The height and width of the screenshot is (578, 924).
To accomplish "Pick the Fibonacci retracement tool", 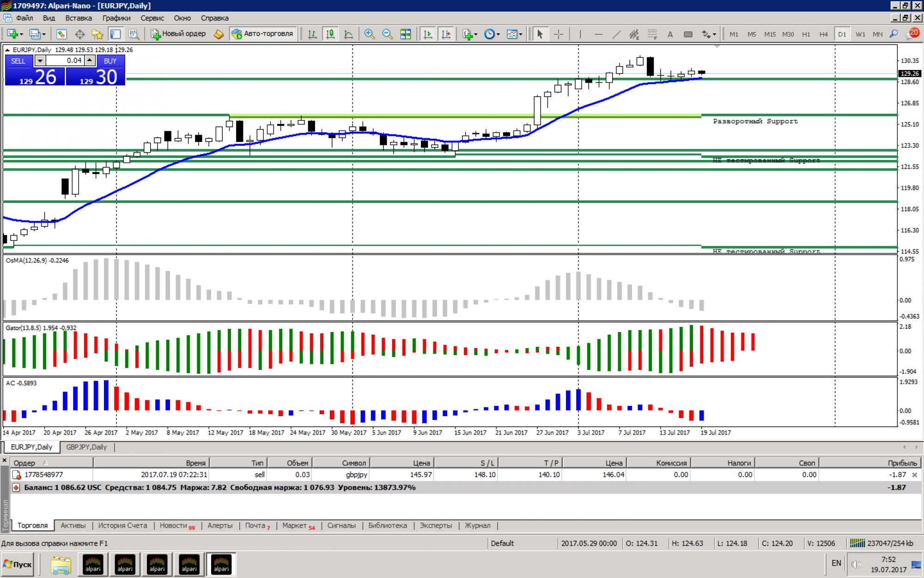I will tap(652, 34).
